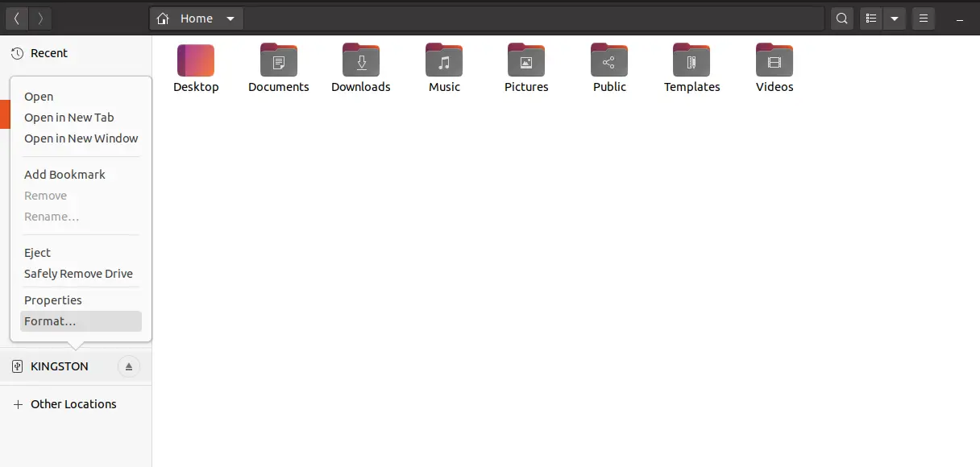Select Recent in the sidebar
The image size is (980, 467).
point(48,52)
